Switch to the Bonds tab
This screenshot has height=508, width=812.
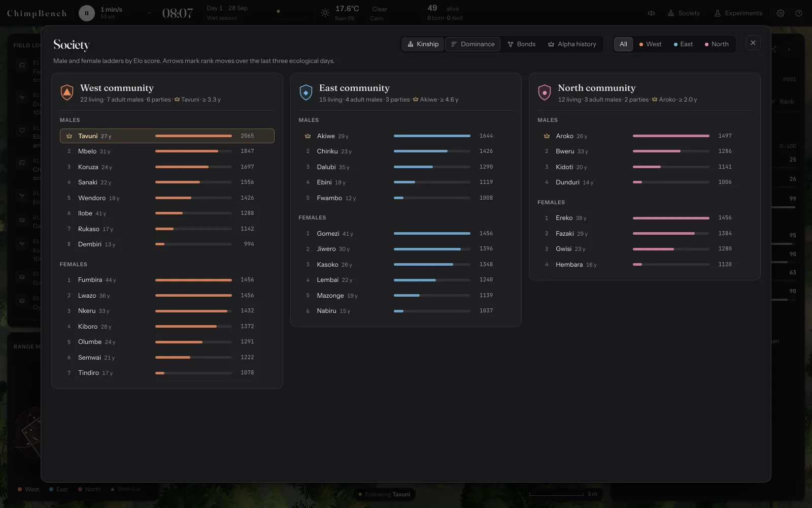pos(521,44)
